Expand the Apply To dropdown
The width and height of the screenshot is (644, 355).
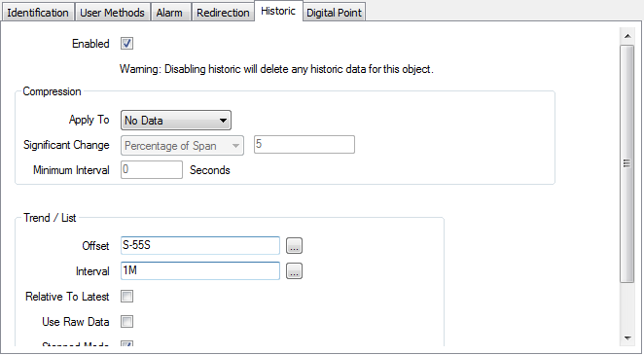coord(176,121)
